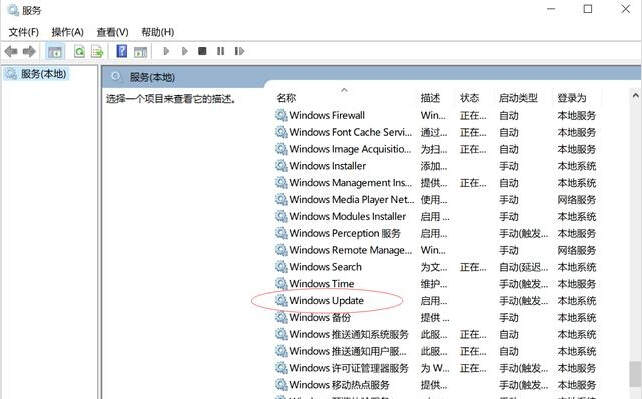The image size is (642, 399).
Task: Sort by the 启动类型 column header
Action: (518, 98)
